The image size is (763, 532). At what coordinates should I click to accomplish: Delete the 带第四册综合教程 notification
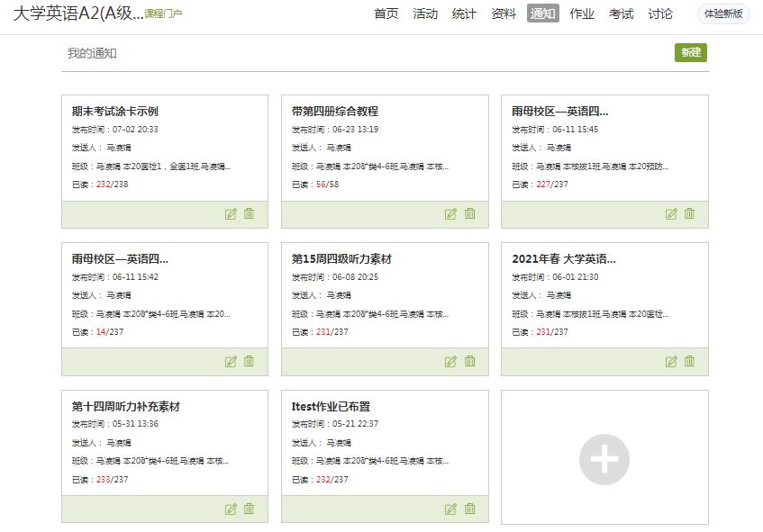(x=469, y=214)
